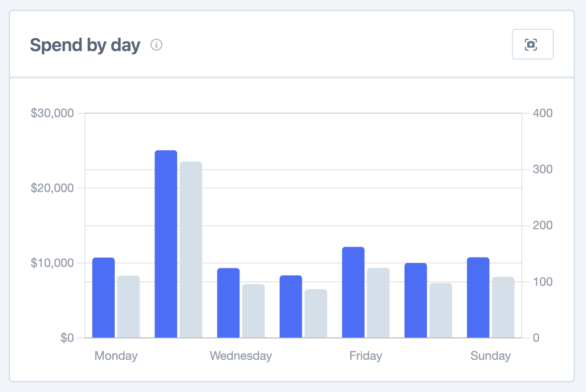The width and height of the screenshot is (586, 392).
Task: Click the blue bar for Monday
Action: 103,298
